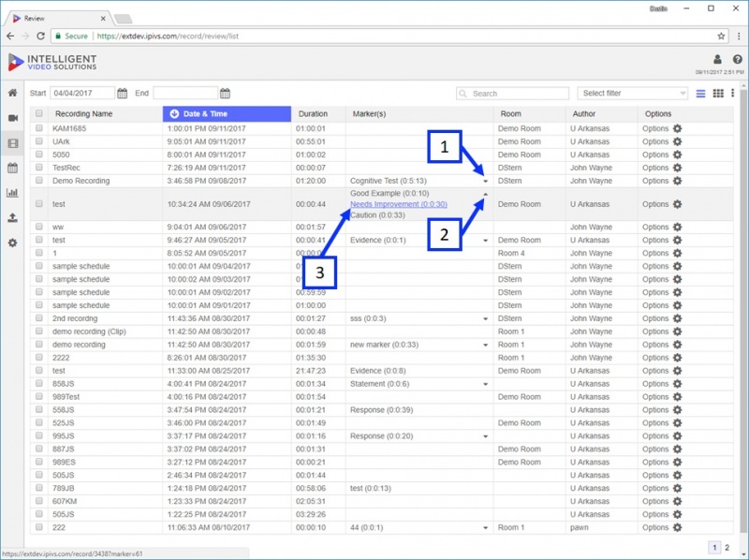Click the options gear for 2222

pos(677,358)
